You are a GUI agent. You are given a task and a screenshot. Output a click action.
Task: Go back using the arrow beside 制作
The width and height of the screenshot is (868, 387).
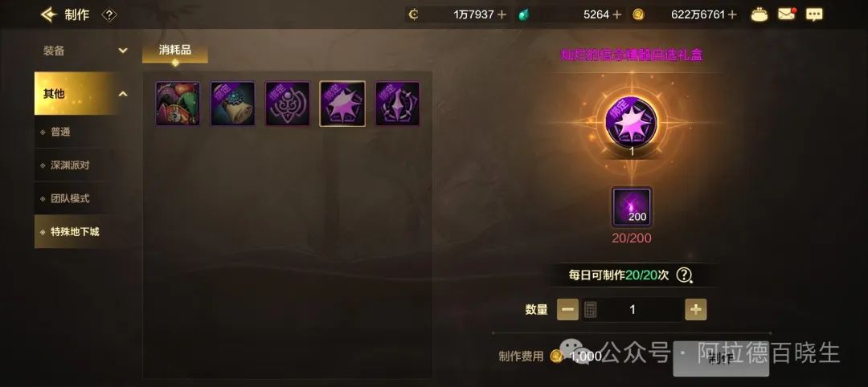[x=49, y=14]
